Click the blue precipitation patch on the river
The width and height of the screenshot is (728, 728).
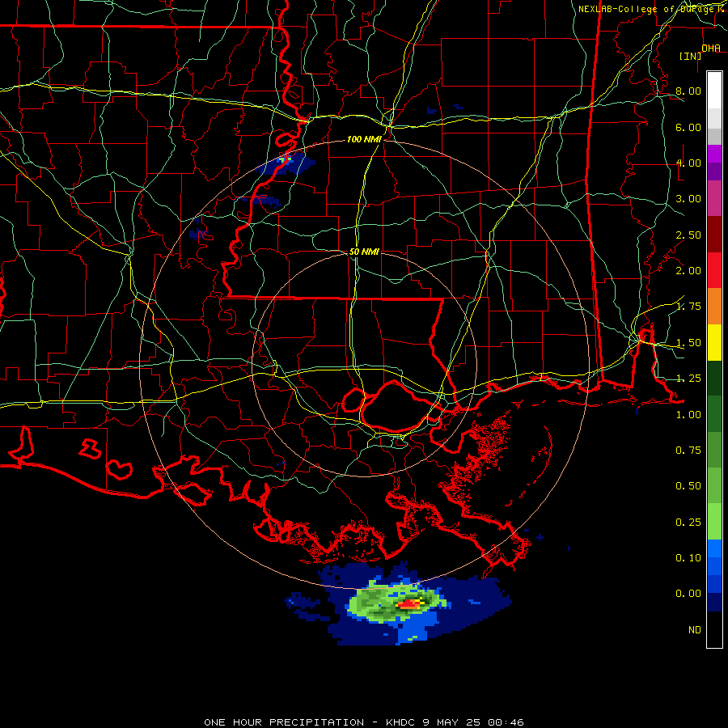285,163
